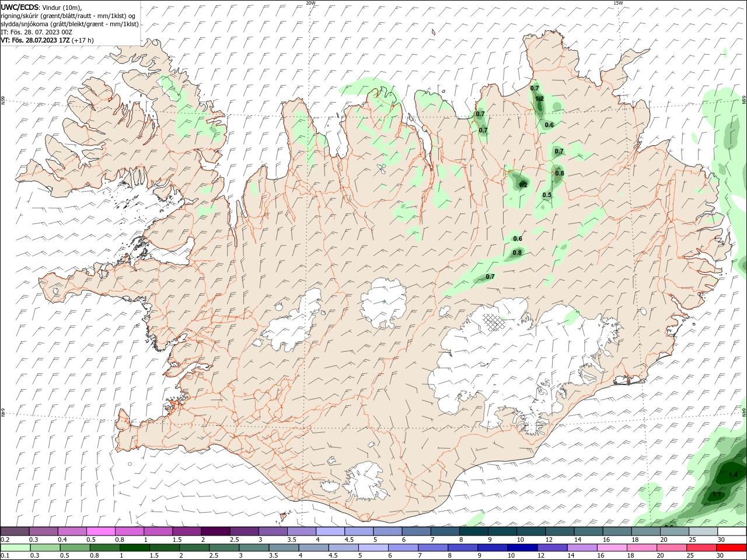The width and height of the screenshot is (747, 560).
Task: Click the cross-hatched area on the Vatnajökull glacier
Action: pyautogui.click(x=495, y=321)
